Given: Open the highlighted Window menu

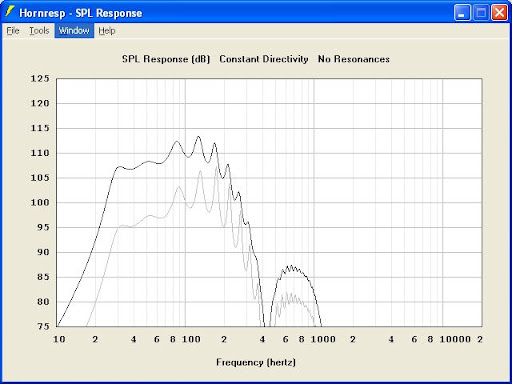Looking at the screenshot, I should [74, 31].
